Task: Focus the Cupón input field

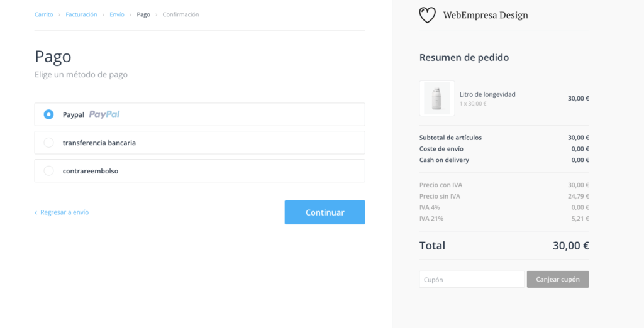Action: (472, 279)
